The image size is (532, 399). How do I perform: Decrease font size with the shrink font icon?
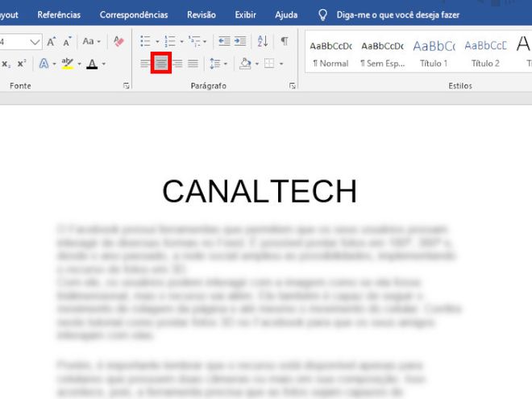pyautogui.click(x=67, y=41)
